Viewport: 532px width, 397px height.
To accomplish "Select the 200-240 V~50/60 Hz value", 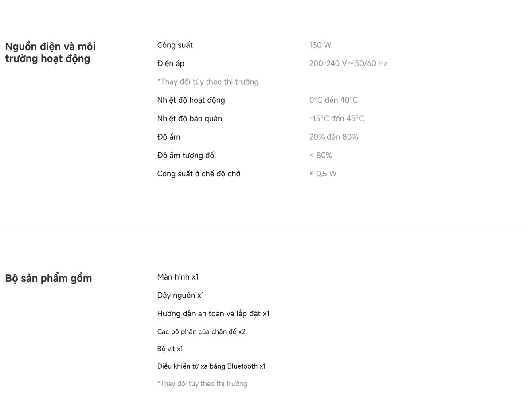I will click(348, 63).
